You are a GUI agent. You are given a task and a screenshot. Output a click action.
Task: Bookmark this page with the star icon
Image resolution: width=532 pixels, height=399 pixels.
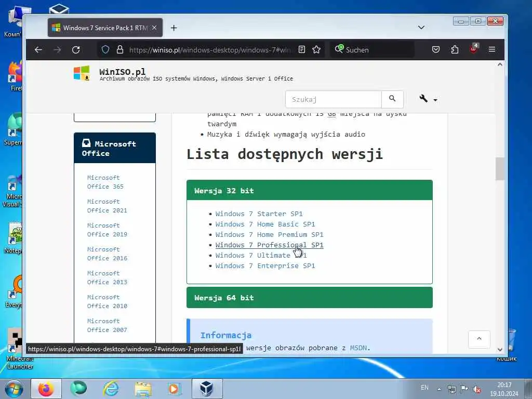tap(316, 50)
